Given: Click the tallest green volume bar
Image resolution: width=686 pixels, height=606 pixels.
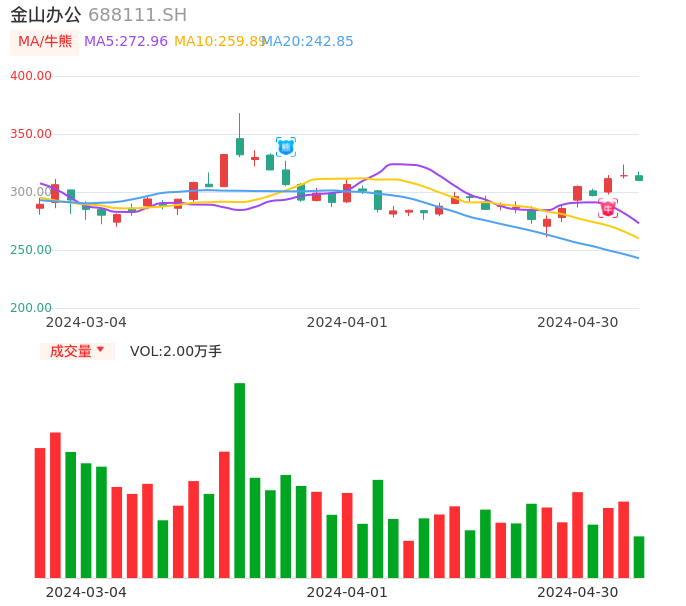Looking at the screenshot, I should click(x=239, y=480).
